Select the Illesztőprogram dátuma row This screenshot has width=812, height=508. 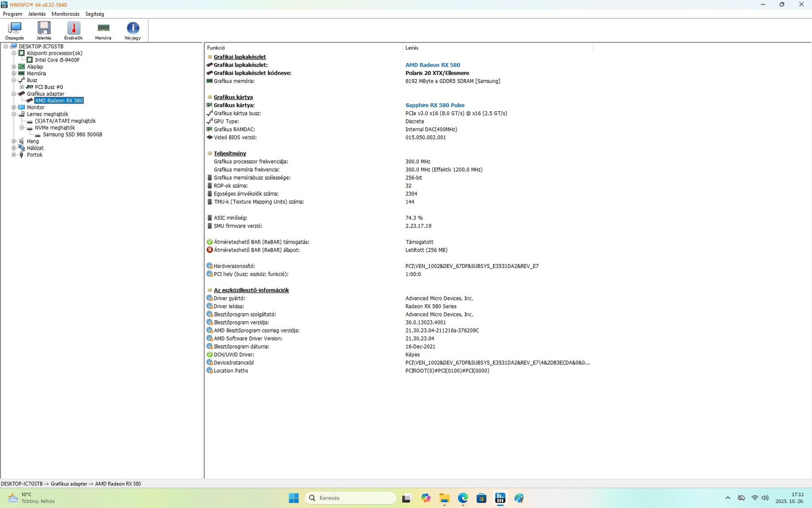398,347
